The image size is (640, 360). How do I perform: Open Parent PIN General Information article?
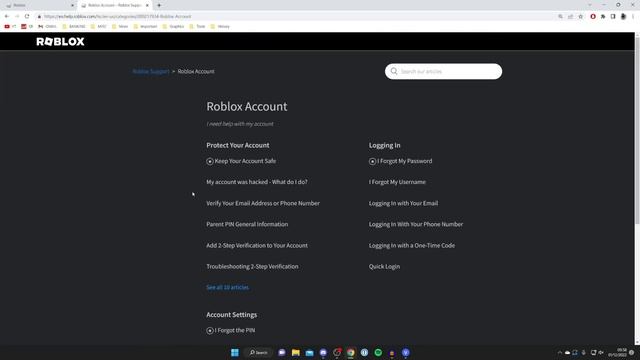click(x=247, y=224)
